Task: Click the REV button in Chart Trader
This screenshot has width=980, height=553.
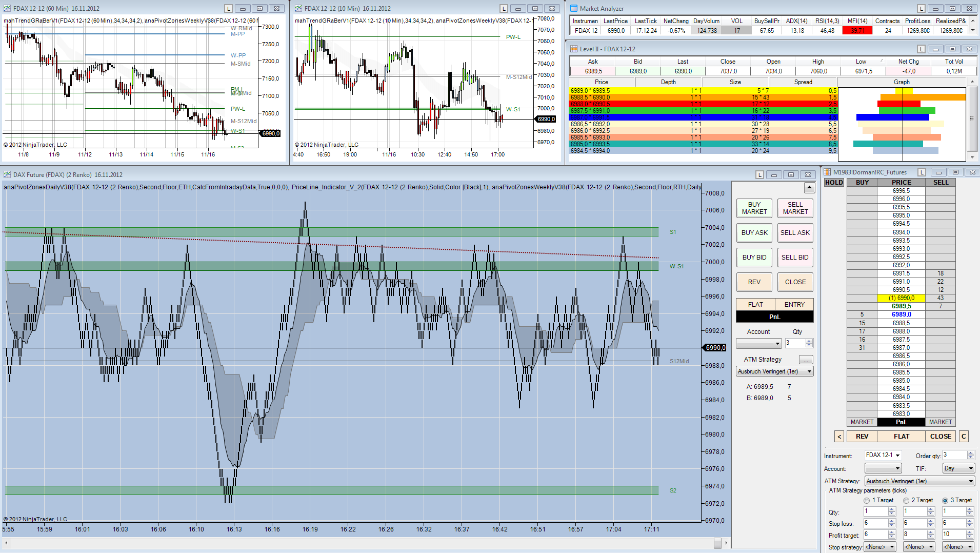Action: coord(754,282)
